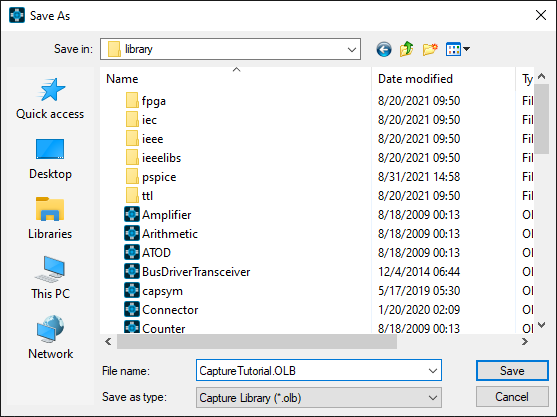Click the horizontal scrollbar thumb

(x=257, y=342)
